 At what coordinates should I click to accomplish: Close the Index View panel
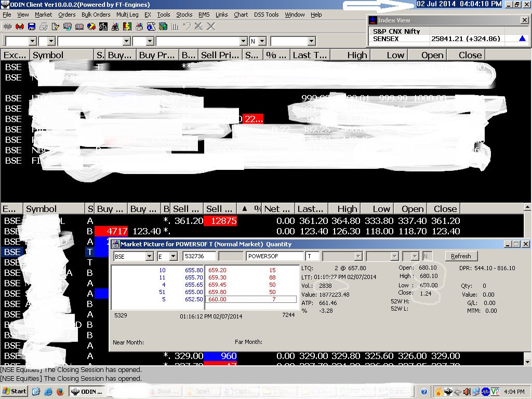(524, 20)
